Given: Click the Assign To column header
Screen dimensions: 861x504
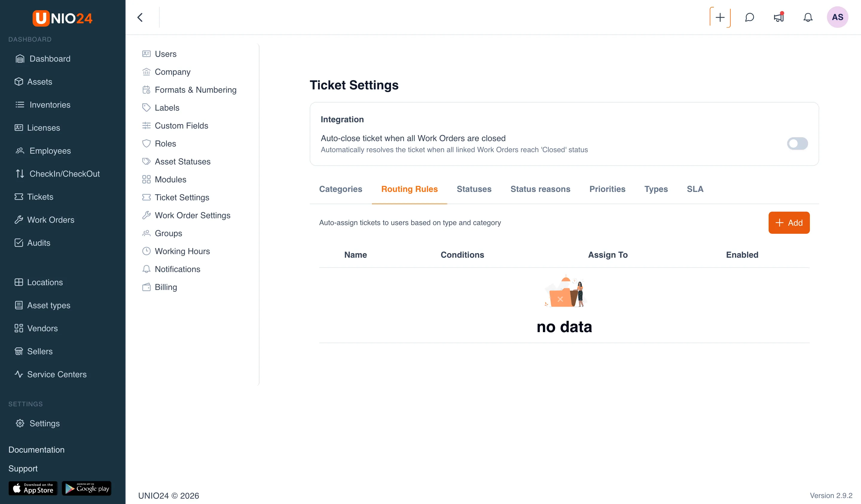Looking at the screenshot, I should 607,255.
